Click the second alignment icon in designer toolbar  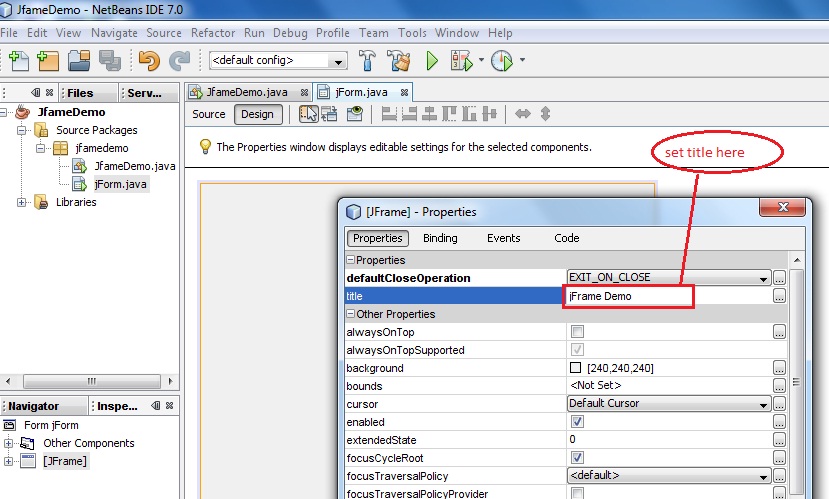tap(409, 114)
